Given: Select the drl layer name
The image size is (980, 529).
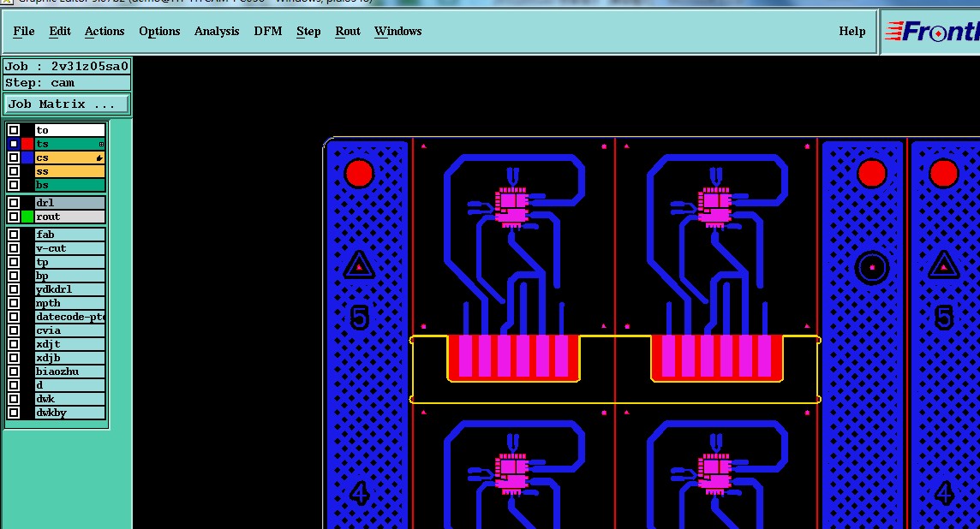Looking at the screenshot, I should pyautogui.click(x=70, y=203).
